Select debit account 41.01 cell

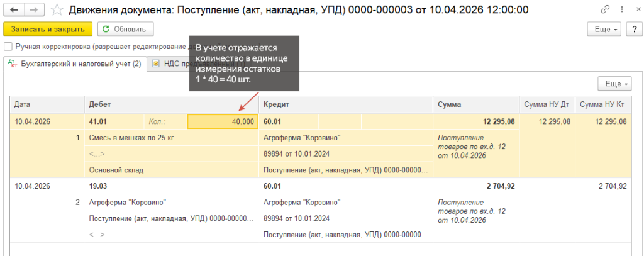114,121
